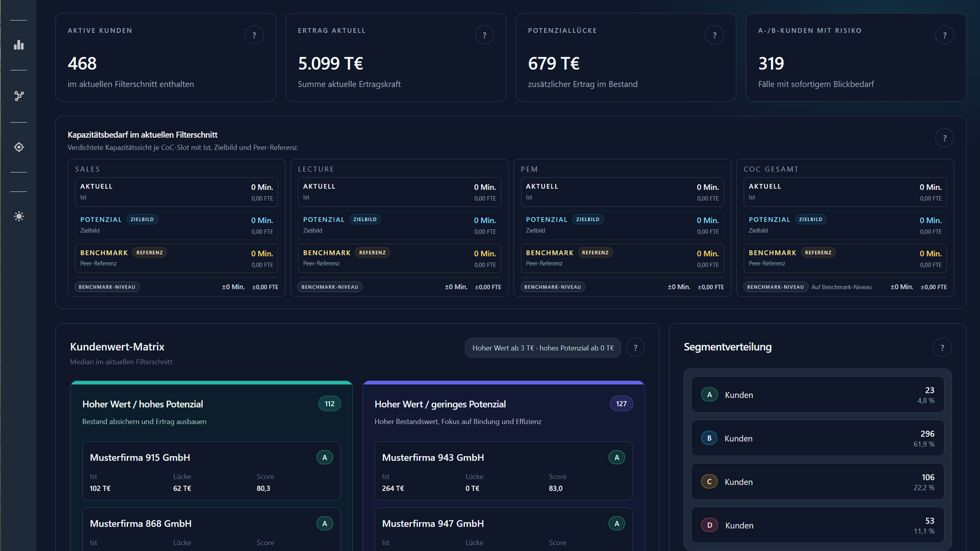Screen dimensions: 980x551
Task: Click the Zielbild tag in SALES column
Action: pos(142,219)
